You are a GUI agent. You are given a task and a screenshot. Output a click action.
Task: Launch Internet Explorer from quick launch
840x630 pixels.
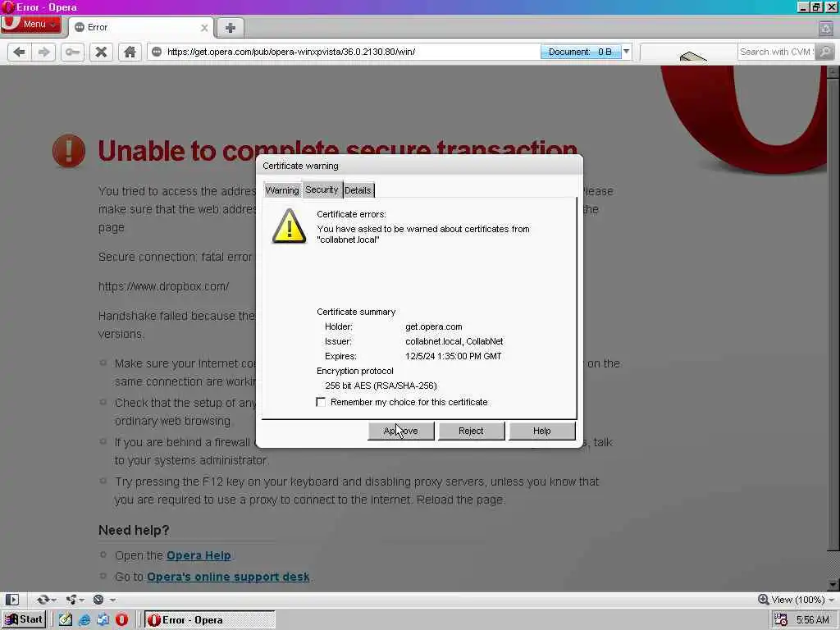pyautogui.click(x=84, y=620)
